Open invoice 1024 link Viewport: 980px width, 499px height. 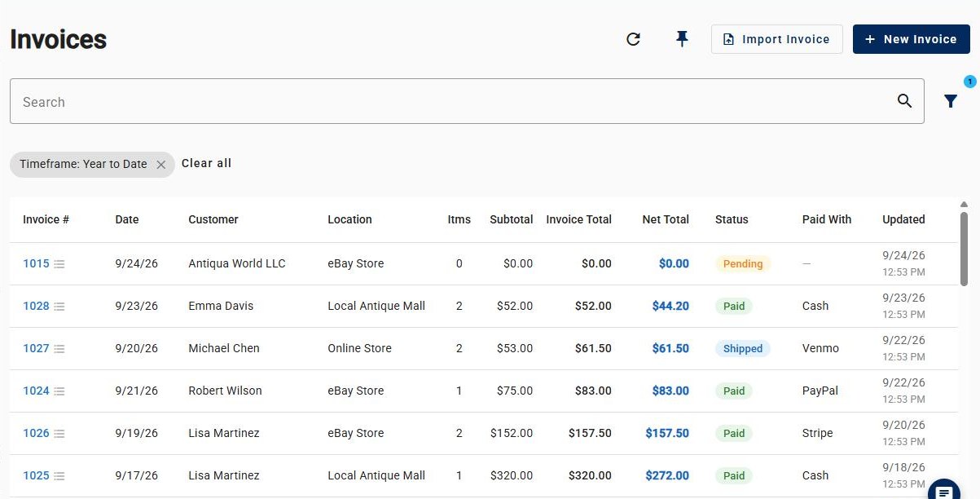click(36, 391)
